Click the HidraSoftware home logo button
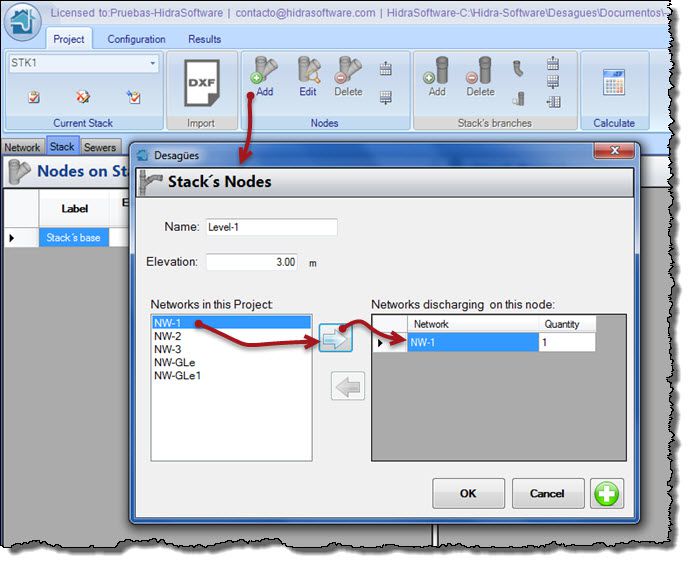Image resolution: width=690 pixels, height=563 pixels. [x=22, y=23]
